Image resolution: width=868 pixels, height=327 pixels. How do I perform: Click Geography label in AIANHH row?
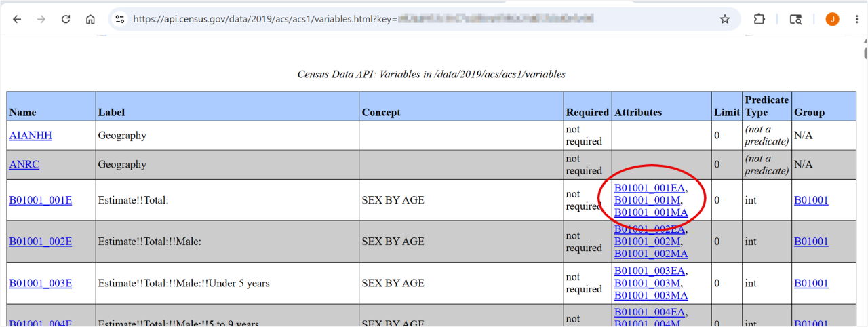[x=122, y=136]
